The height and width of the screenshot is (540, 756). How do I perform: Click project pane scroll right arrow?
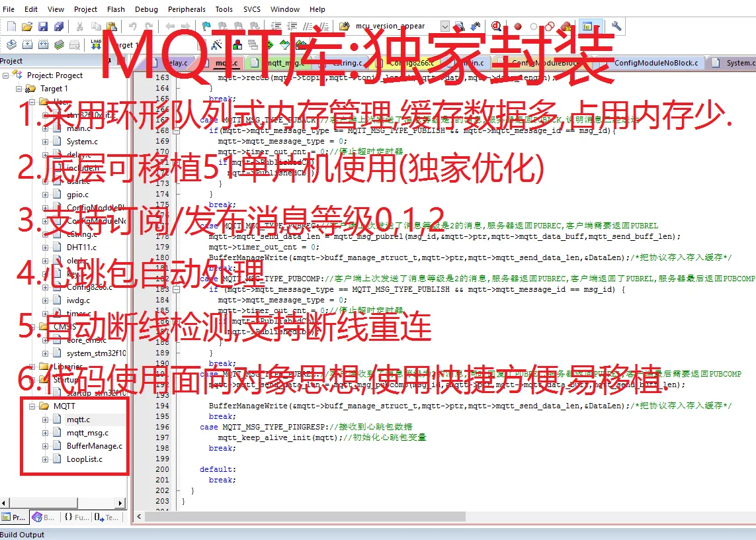pos(120,504)
